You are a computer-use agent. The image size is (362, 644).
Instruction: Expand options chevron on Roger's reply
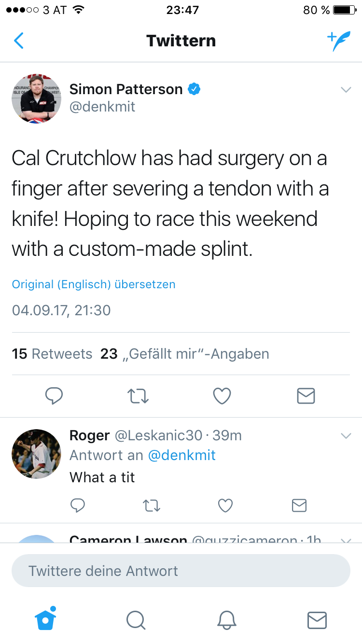(346, 436)
